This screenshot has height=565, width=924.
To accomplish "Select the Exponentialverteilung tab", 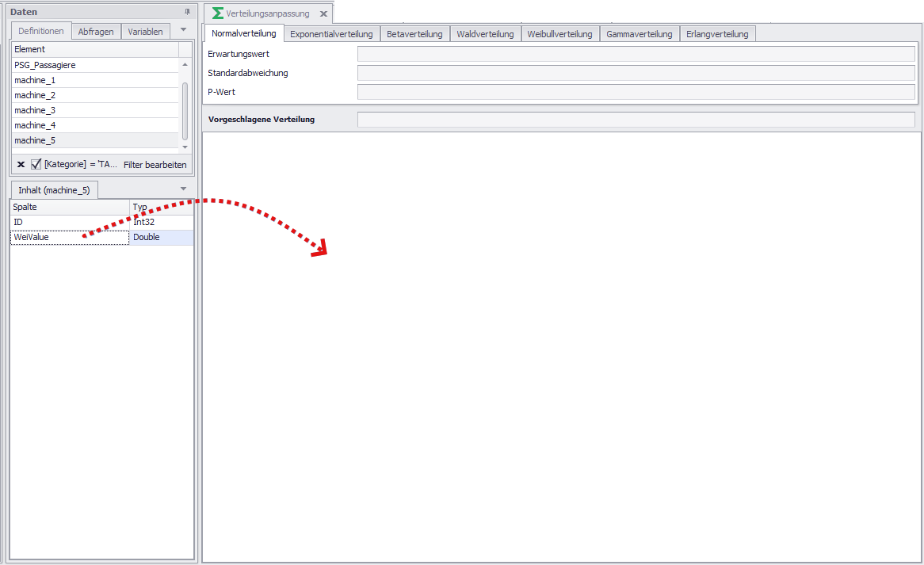I will [x=331, y=34].
